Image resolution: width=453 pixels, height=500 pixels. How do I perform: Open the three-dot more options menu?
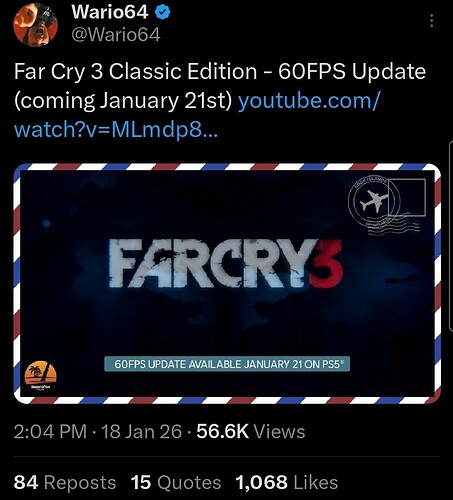pos(432,21)
